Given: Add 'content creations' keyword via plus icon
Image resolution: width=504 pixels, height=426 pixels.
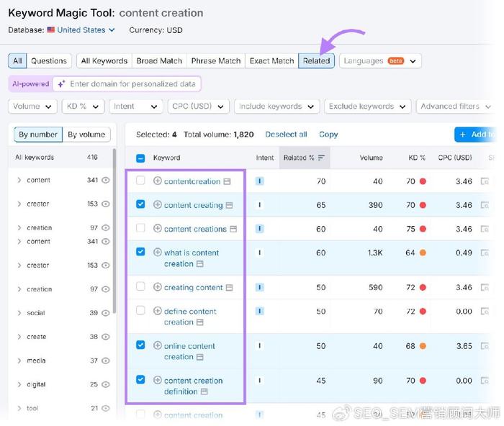Looking at the screenshot, I should pos(157,228).
